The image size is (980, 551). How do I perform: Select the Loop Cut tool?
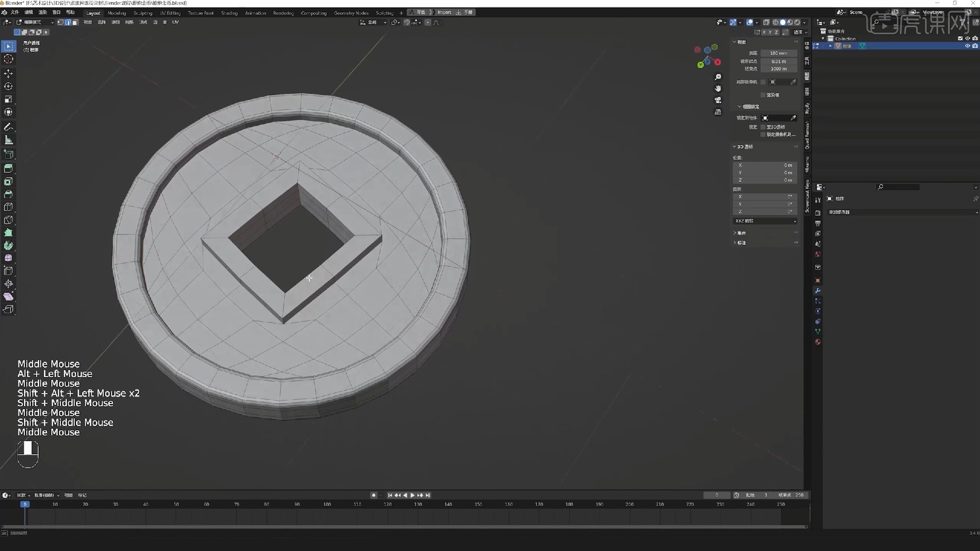(8, 207)
